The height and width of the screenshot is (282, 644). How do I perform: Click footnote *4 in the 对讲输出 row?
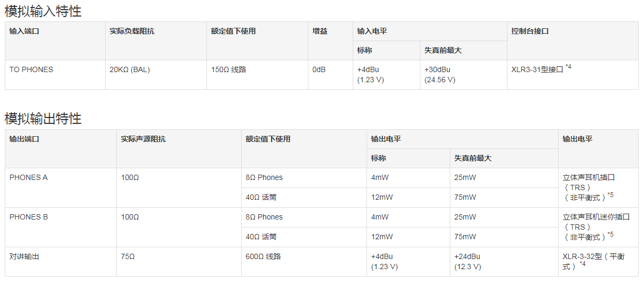coord(583,264)
